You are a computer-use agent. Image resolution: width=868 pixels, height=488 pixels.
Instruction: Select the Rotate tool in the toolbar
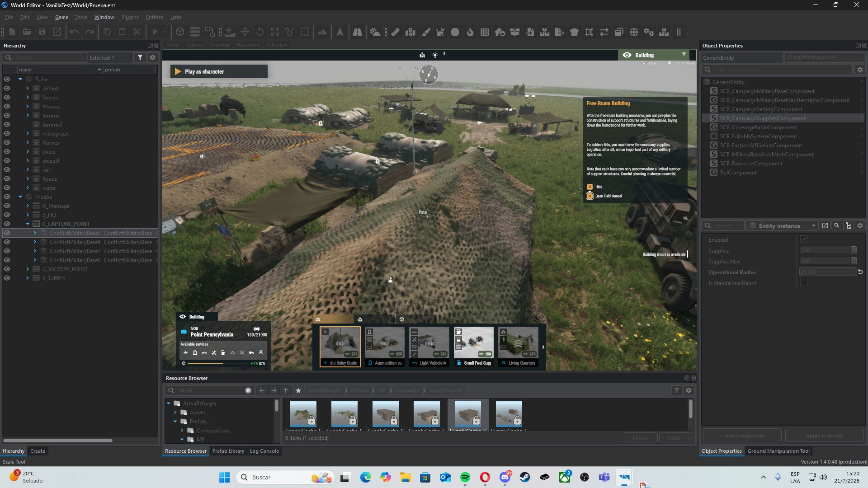[x=259, y=32]
